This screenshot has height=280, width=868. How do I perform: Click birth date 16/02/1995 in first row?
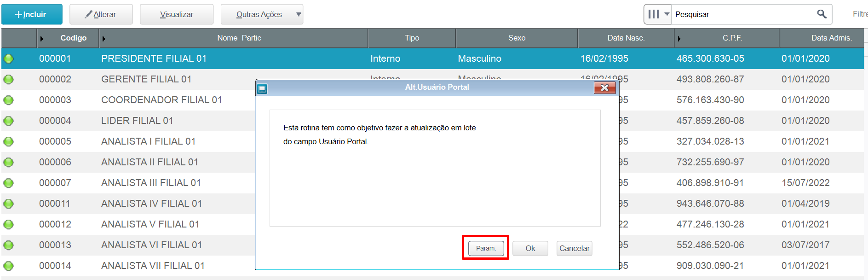pyautogui.click(x=604, y=58)
